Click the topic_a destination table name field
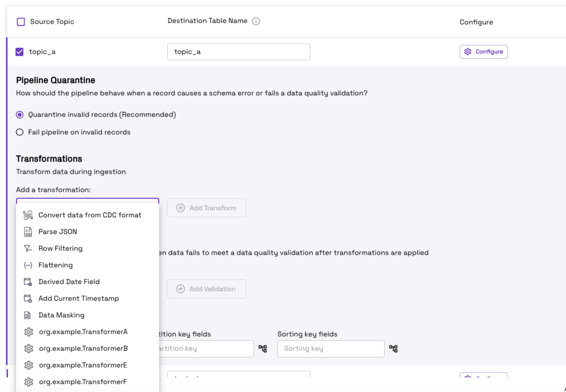Viewport: 566px width, 392px height. pos(239,52)
